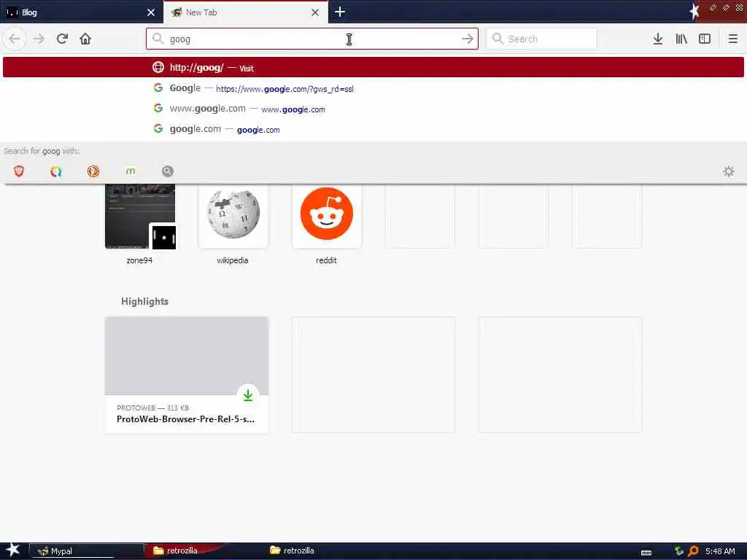Image resolution: width=747 pixels, height=560 pixels.
Task: Choose the www.google.com suggestion
Action: pyautogui.click(x=373, y=109)
